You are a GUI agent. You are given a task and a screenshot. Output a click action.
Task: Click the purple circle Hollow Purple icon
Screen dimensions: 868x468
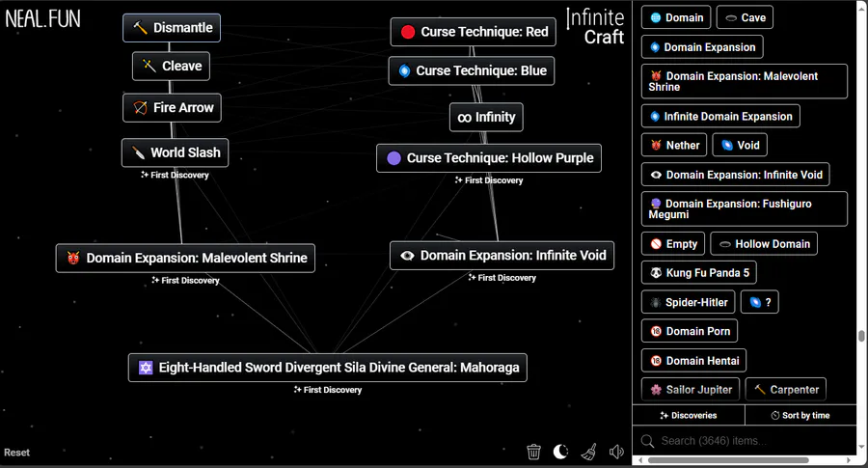394,158
